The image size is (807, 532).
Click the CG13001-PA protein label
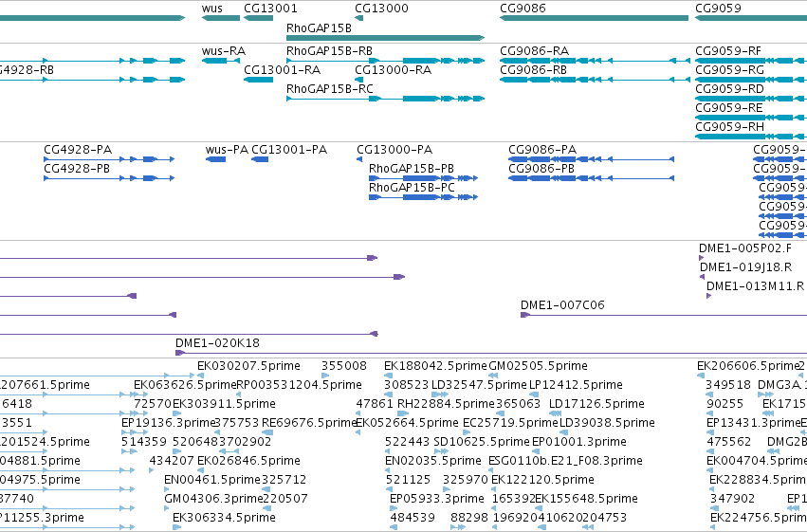pos(289,150)
